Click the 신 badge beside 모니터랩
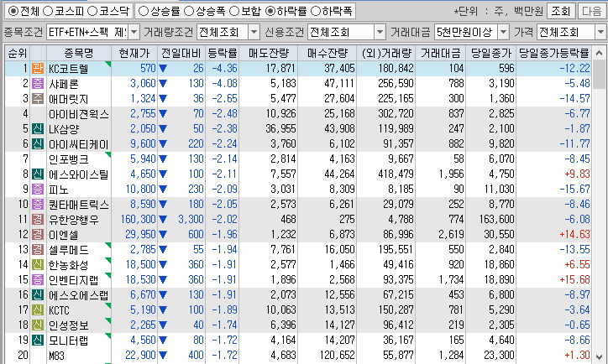608x364 pixels. pos(38,341)
